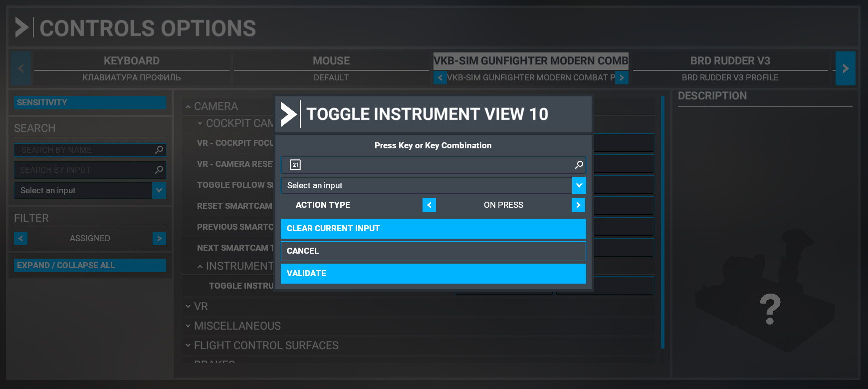This screenshot has width=868, height=389.
Task: Open the sidebar Select an input dropdown
Action: [159, 190]
